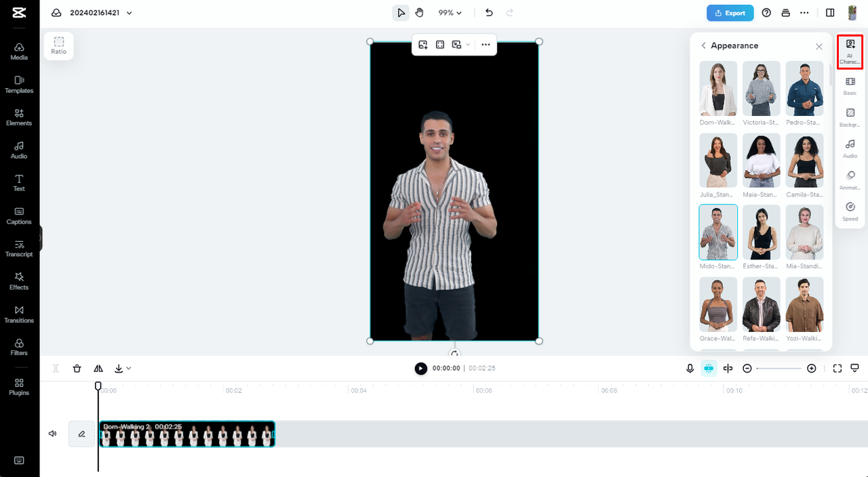Delete selected clip with trash icon
This screenshot has height=477, width=868.
77,369
